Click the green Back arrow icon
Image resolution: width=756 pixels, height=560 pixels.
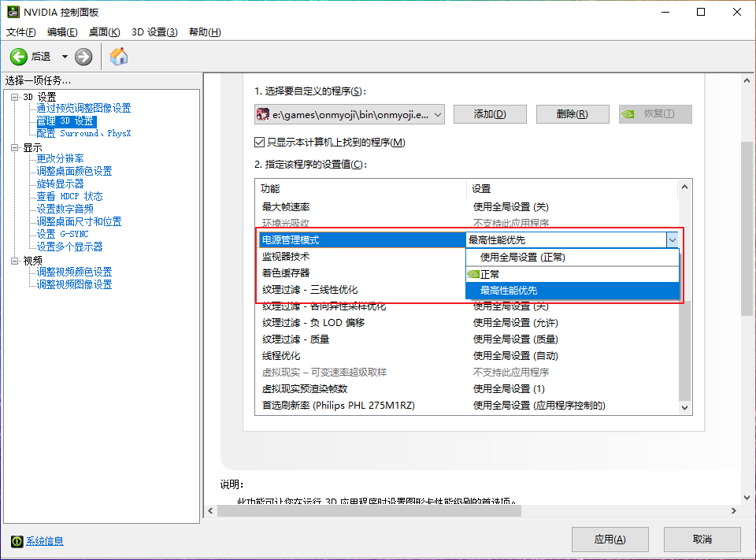pos(19,57)
